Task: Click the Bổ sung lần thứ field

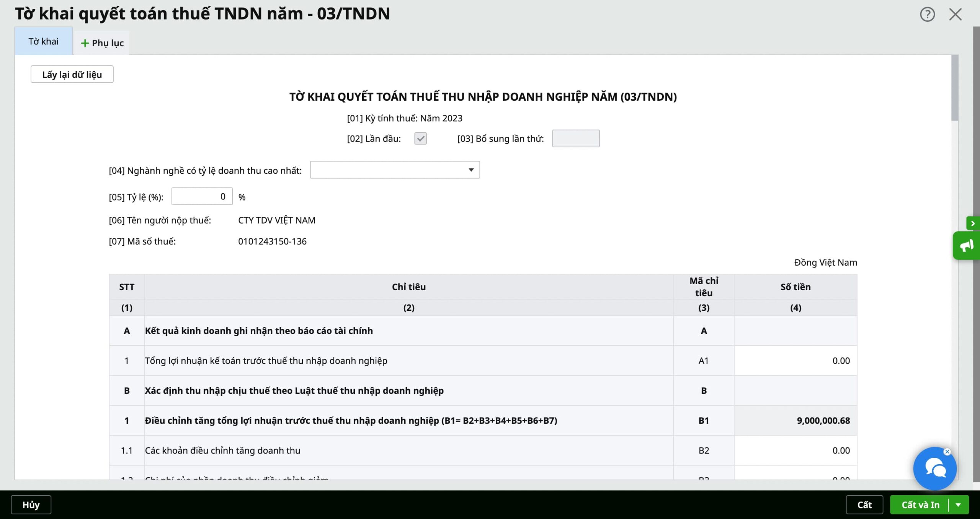Action: (x=575, y=139)
